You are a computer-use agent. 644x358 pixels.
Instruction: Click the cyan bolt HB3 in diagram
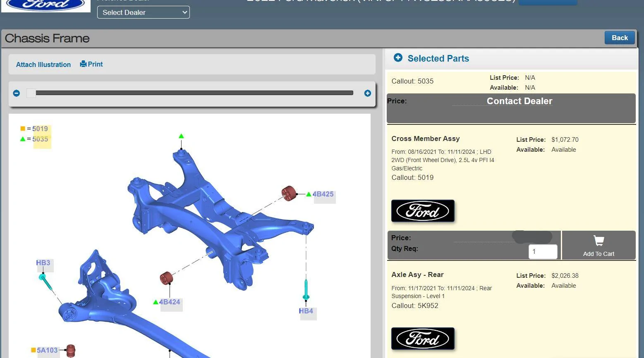tap(45, 281)
